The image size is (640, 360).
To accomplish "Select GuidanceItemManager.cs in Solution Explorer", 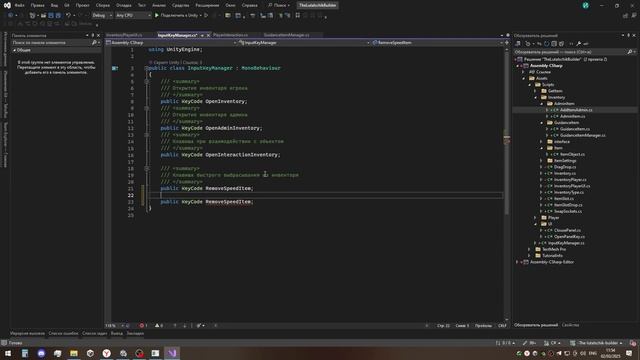I will [x=583, y=135].
